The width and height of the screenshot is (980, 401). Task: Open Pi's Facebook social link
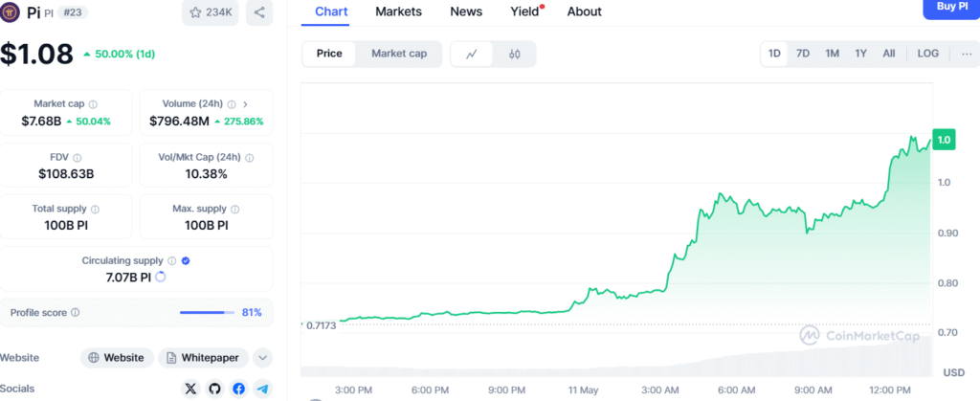[238, 390]
